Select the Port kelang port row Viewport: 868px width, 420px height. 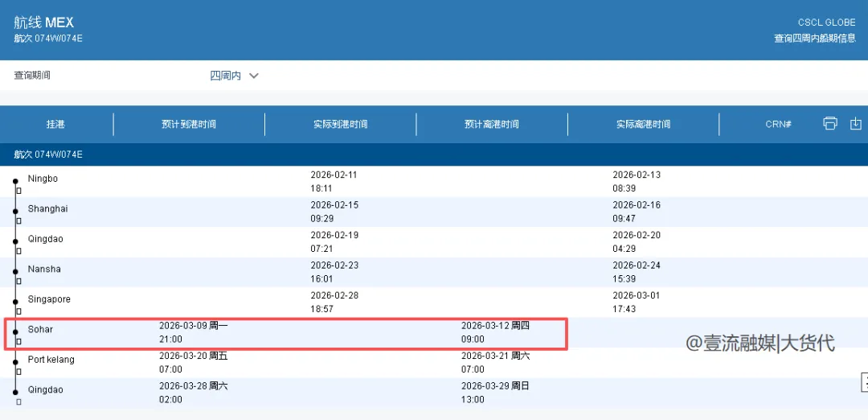[x=434, y=363]
